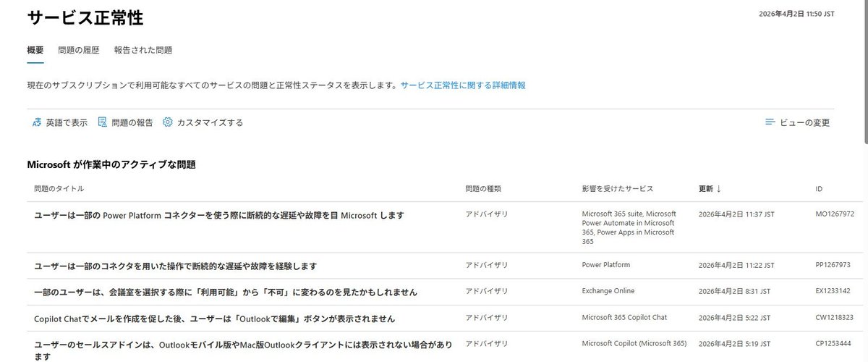Open the ビューの変更 menu
This screenshot has height=362, width=868.
[x=798, y=122]
